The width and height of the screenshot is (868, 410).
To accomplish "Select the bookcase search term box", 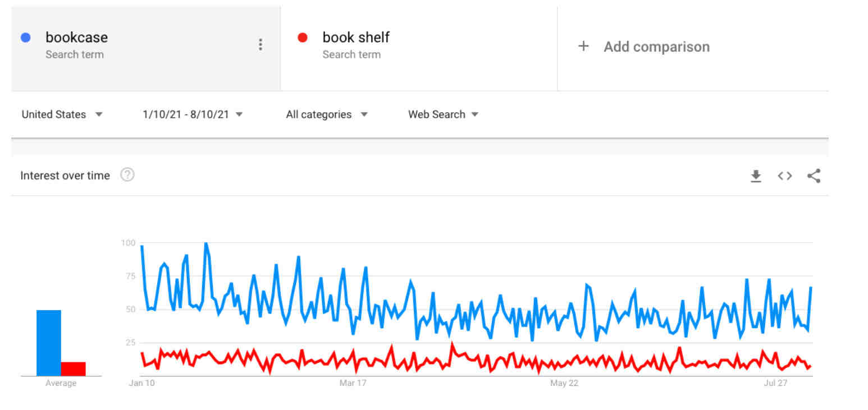I will [x=145, y=48].
